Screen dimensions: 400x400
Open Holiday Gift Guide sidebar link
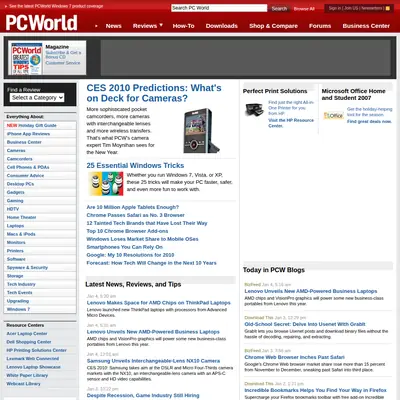click(x=32, y=125)
